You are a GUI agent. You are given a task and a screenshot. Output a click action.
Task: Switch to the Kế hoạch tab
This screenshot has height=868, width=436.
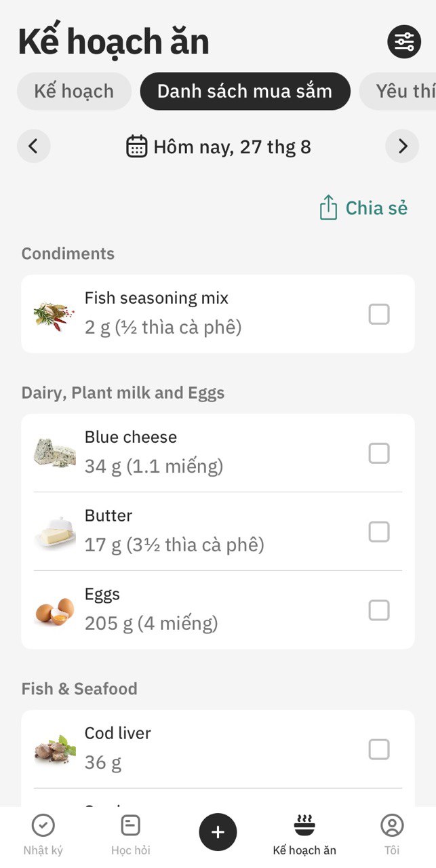74,91
